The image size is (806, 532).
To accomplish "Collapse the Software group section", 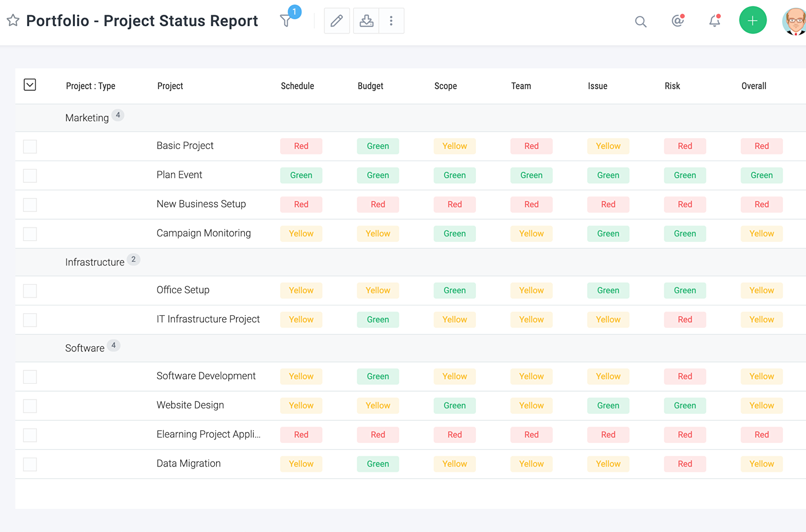I will point(85,348).
